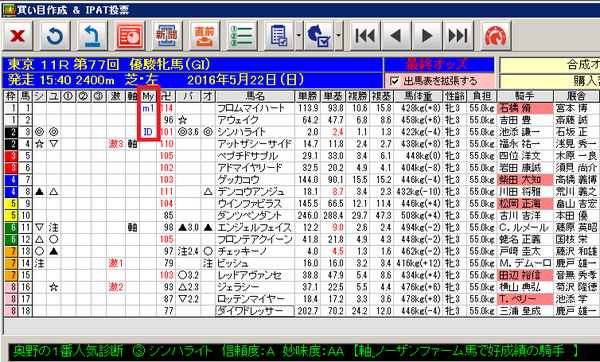The image size is (600, 362).
Task: Select horse name シンハライト
Action: (241, 132)
